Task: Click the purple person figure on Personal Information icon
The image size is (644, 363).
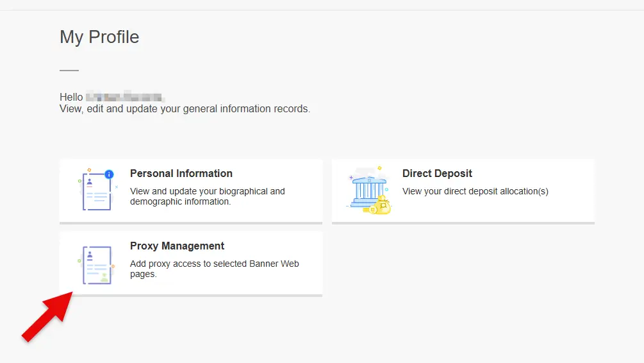Action: pyautogui.click(x=90, y=182)
